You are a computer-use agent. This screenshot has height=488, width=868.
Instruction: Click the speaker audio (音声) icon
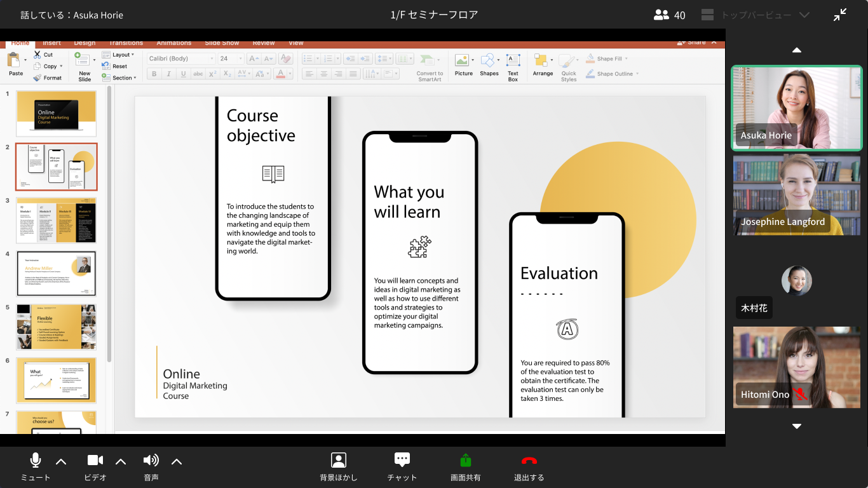151,461
